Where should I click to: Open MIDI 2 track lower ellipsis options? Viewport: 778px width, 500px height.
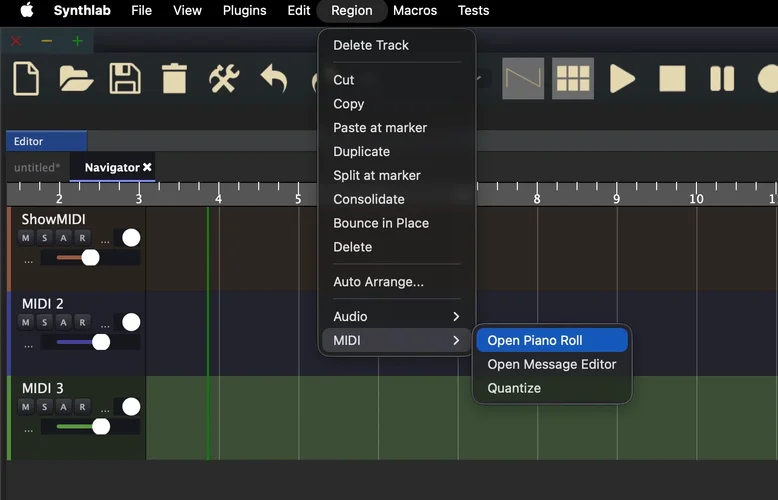coord(28,345)
